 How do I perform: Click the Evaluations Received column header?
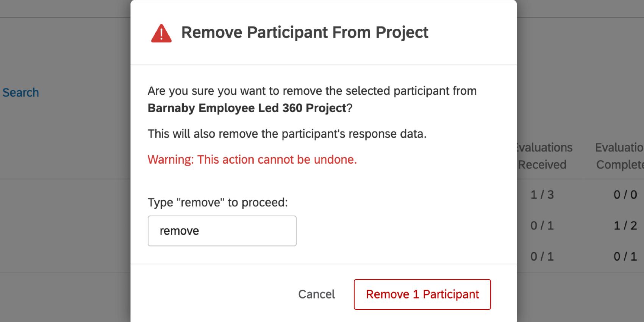543,156
